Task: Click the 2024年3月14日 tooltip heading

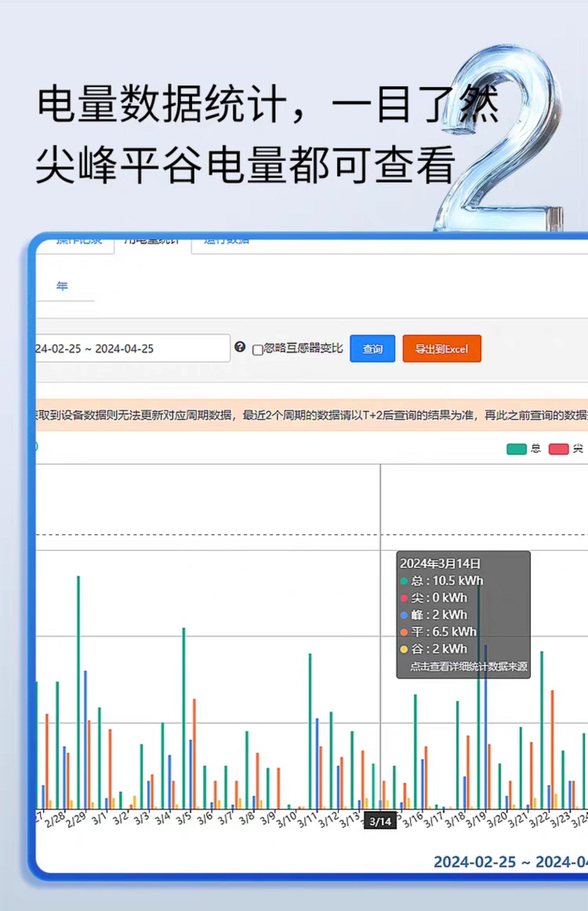Action: (440, 563)
